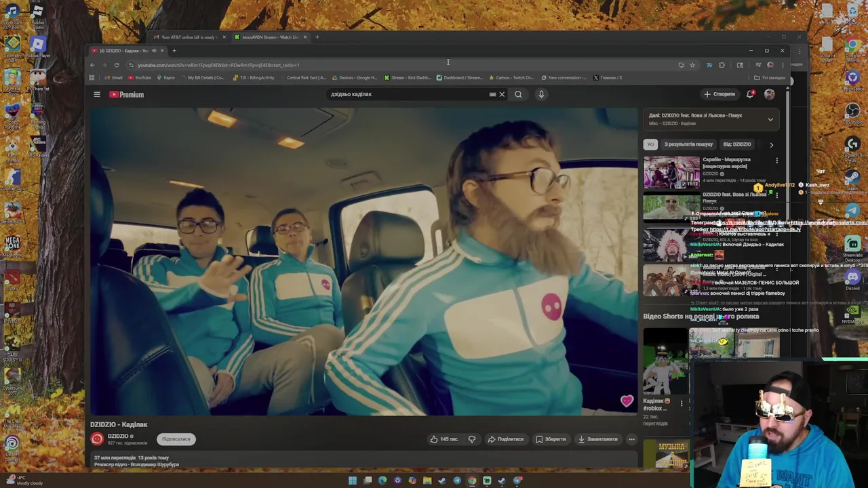Open Streamlabs Desktop shortcut
868x488 pixels.
[x=853, y=247]
